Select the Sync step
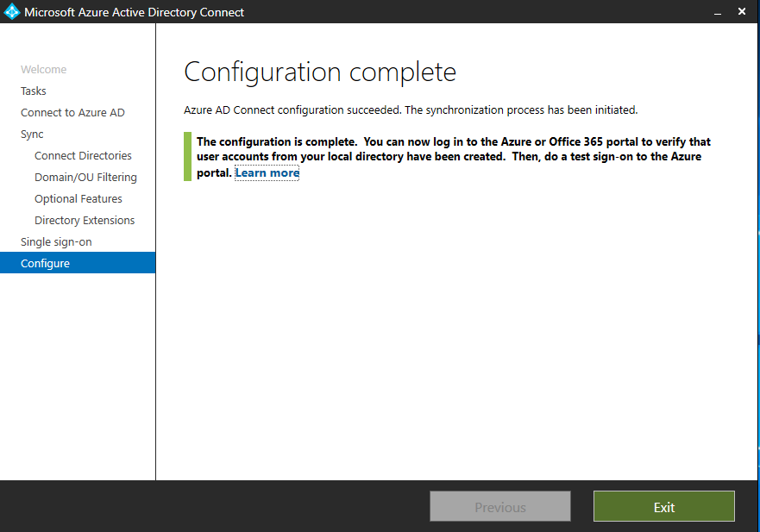The height and width of the screenshot is (532, 760). (x=32, y=135)
